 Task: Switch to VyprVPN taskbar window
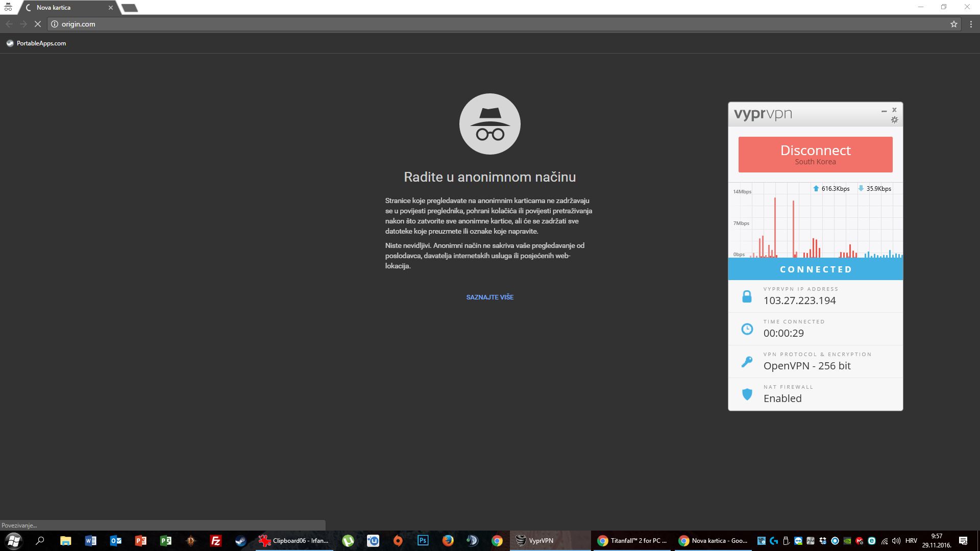point(550,541)
